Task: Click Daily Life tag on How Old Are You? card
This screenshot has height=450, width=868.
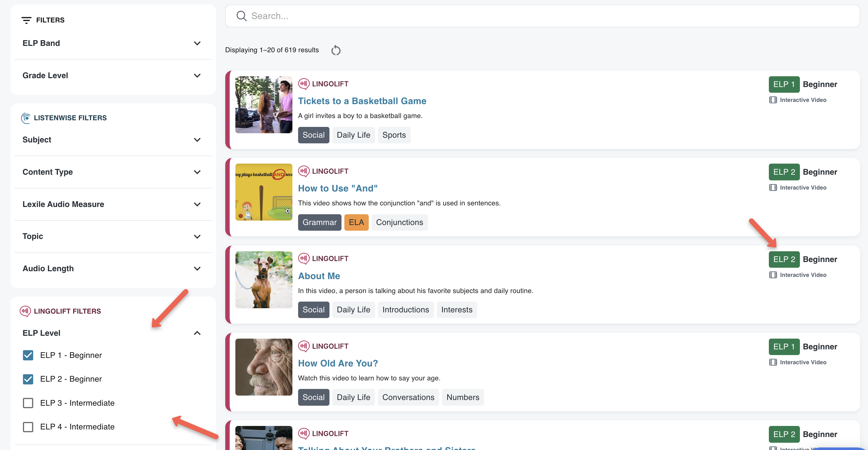Action: coord(353,397)
